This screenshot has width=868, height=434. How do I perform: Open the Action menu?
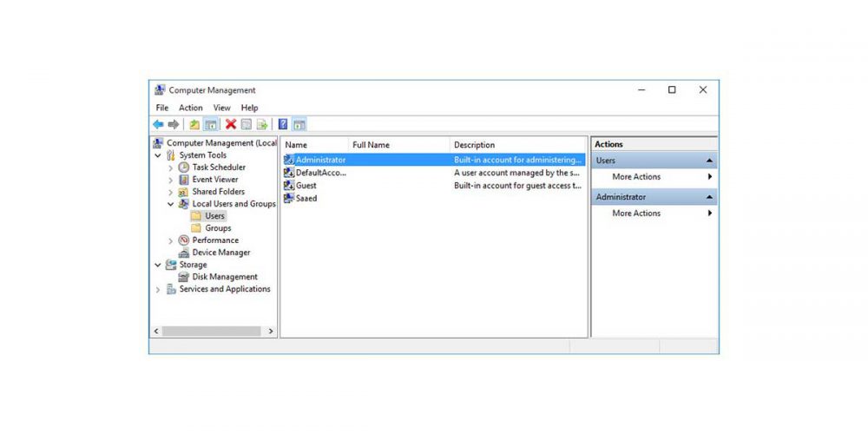point(190,108)
